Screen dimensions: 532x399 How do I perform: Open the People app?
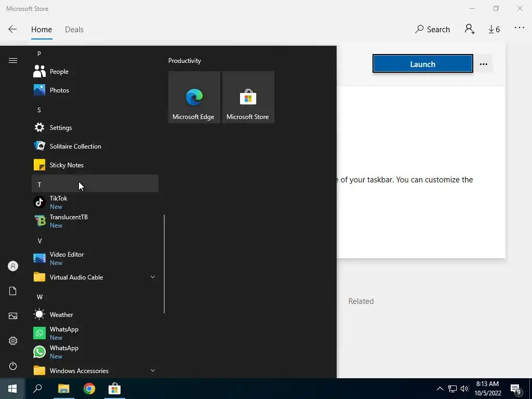click(x=95, y=72)
